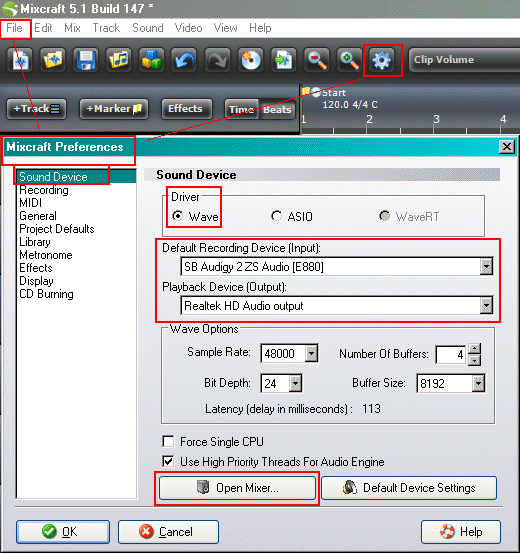520x553 pixels.
Task: Click the colored blocks toolbar icon
Action: (x=151, y=60)
